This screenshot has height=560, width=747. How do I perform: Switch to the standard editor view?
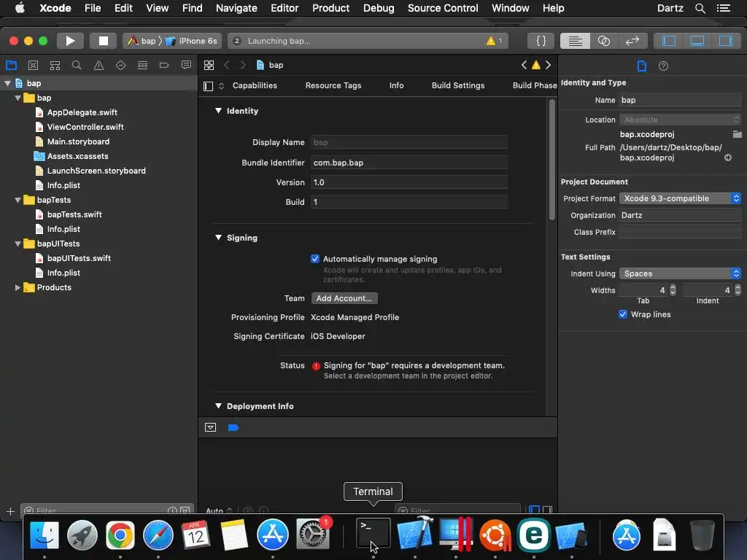click(575, 41)
